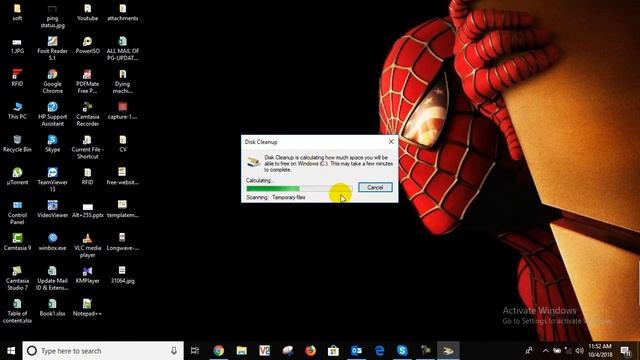Select the Dying machi... desktop file
This screenshot has height=360, width=640.
[122, 82]
